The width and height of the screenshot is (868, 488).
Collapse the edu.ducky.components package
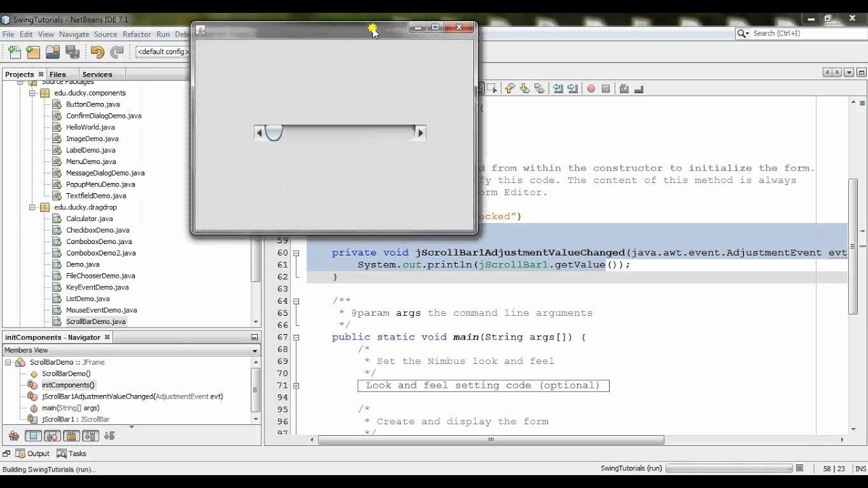[31, 93]
